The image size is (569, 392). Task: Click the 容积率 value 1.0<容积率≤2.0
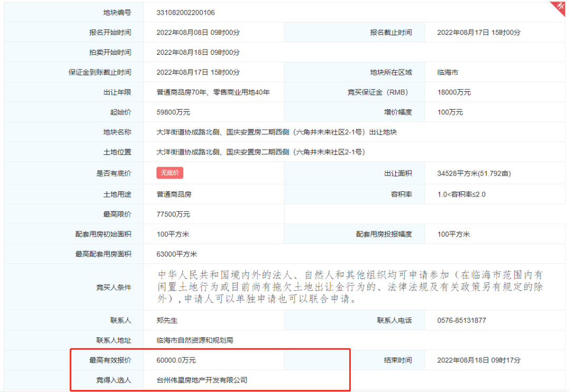[462, 194]
